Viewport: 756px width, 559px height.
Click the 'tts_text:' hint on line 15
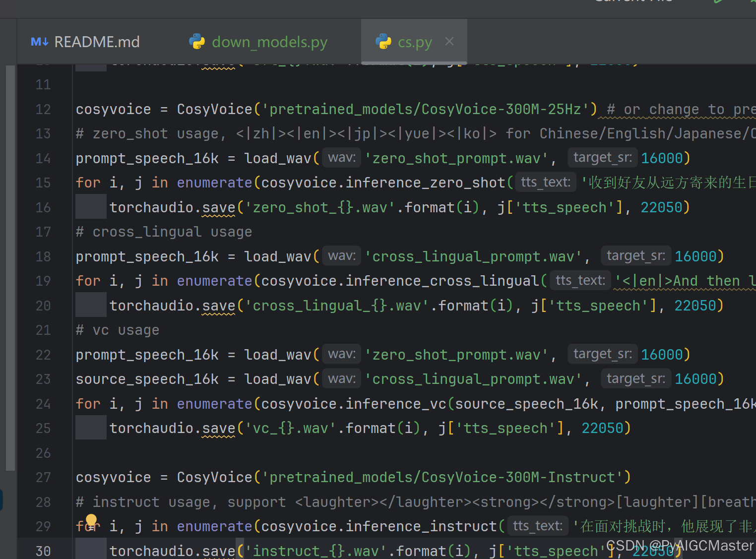pyautogui.click(x=546, y=182)
